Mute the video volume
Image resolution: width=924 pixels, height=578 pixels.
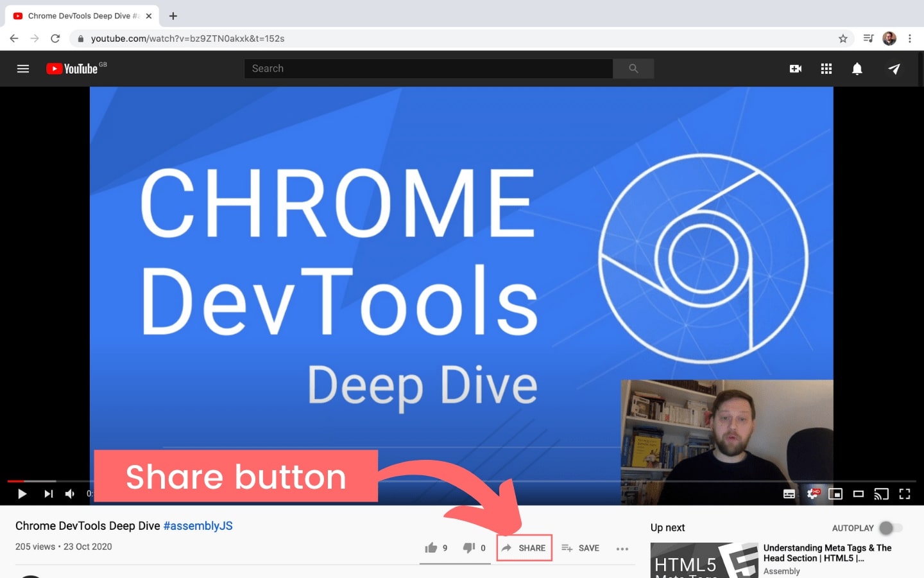click(x=70, y=494)
